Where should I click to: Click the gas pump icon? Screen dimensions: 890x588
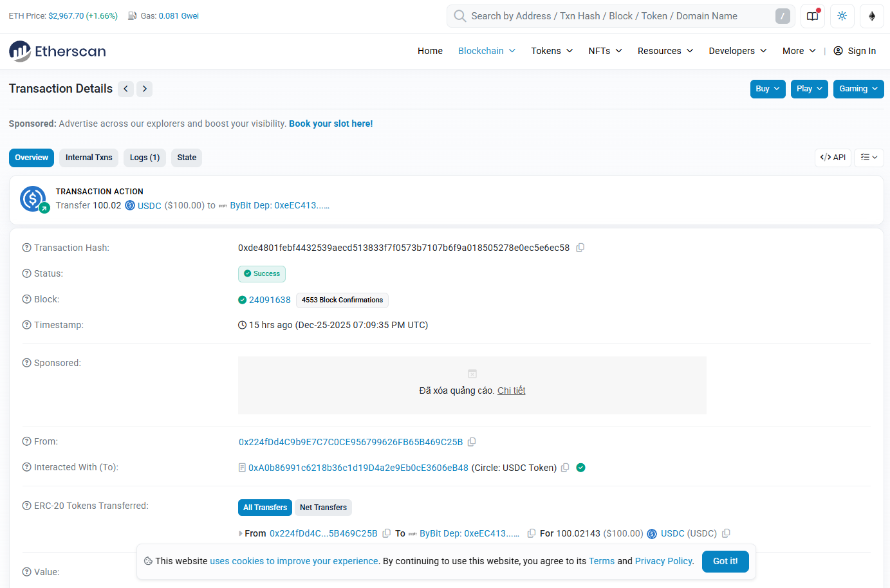132,16
